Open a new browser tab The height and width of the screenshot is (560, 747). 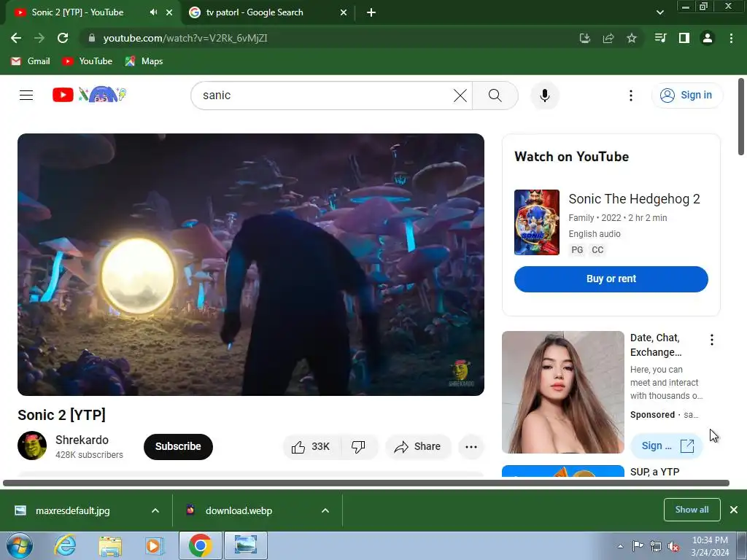pyautogui.click(x=371, y=12)
